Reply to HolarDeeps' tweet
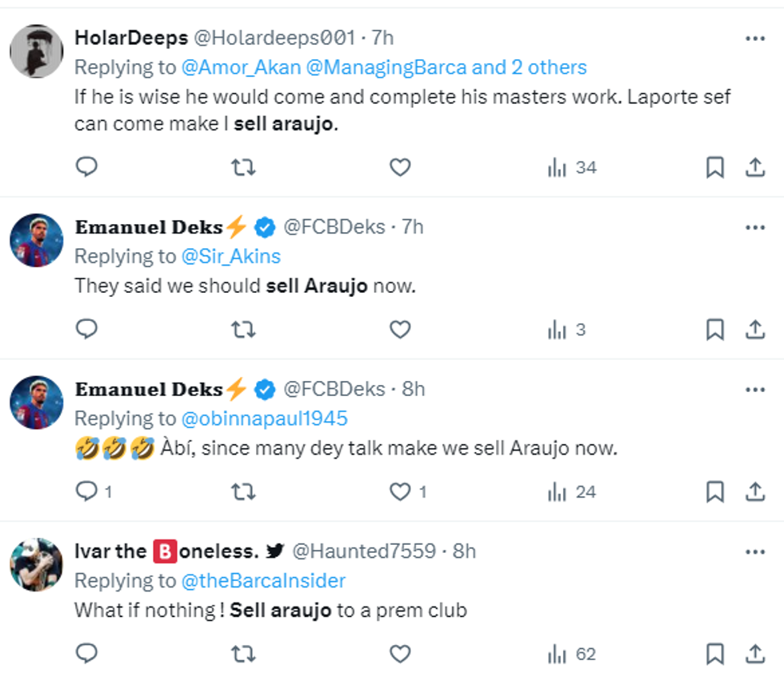784x681 pixels. point(86,167)
